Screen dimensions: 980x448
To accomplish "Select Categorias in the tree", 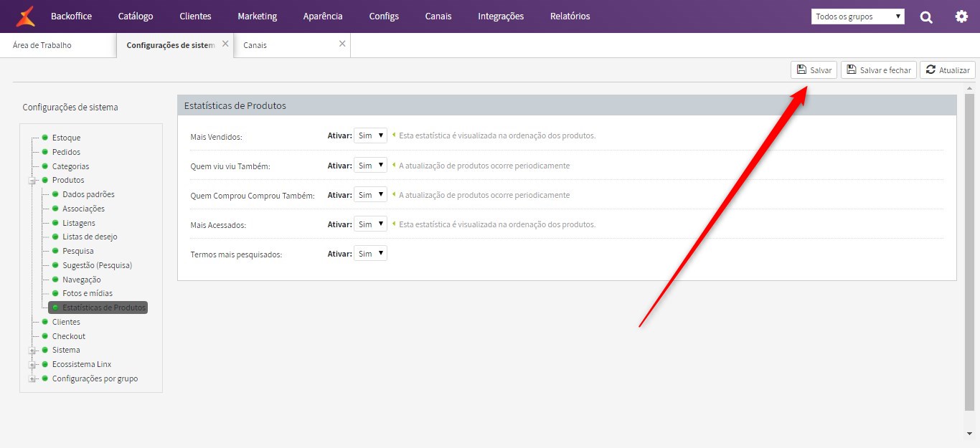I will [70, 166].
